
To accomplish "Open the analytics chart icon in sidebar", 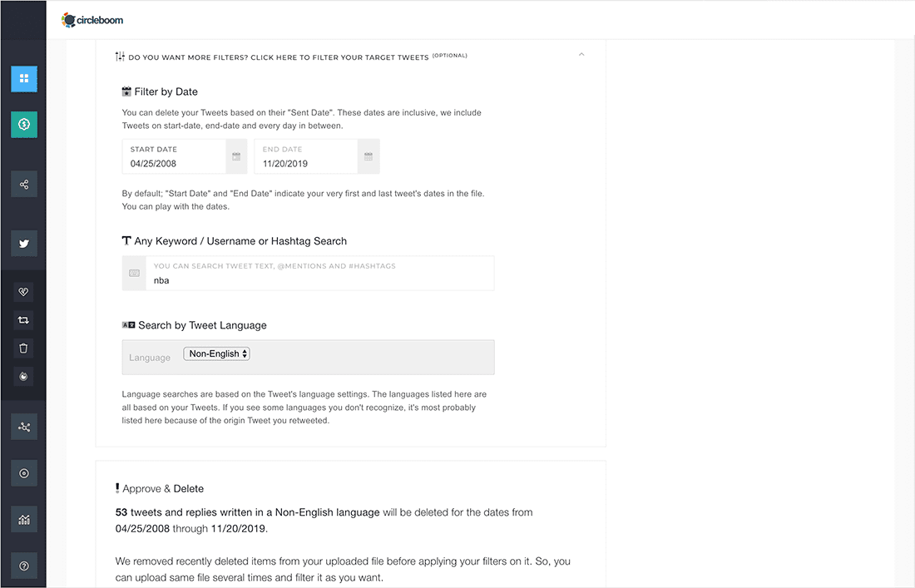I will point(23,518).
